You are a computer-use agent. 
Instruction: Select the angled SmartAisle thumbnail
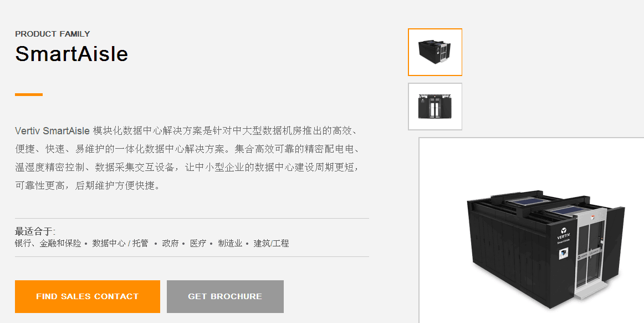click(435, 52)
